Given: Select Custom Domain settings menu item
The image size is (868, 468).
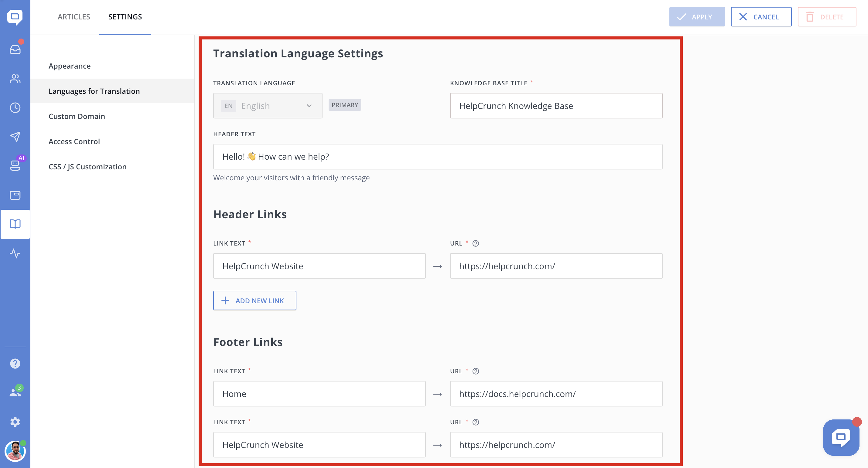Looking at the screenshot, I should (x=77, y=116).
